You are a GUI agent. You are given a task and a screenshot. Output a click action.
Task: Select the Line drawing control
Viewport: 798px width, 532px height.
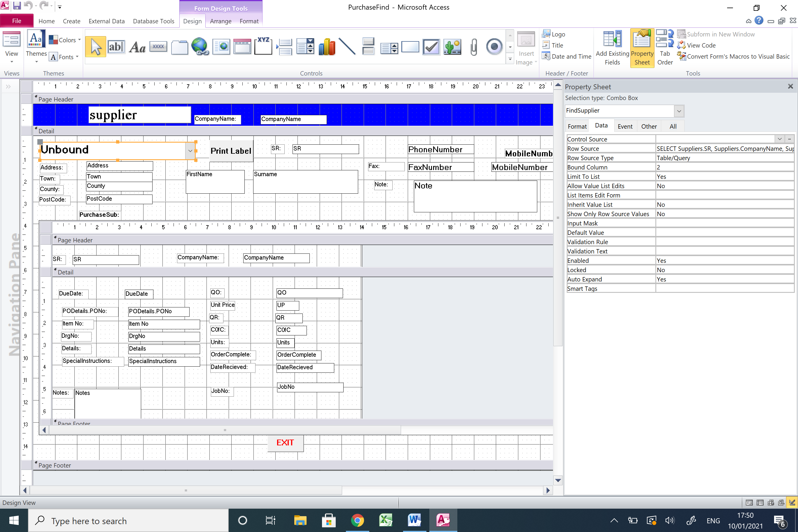coord(347,47)
